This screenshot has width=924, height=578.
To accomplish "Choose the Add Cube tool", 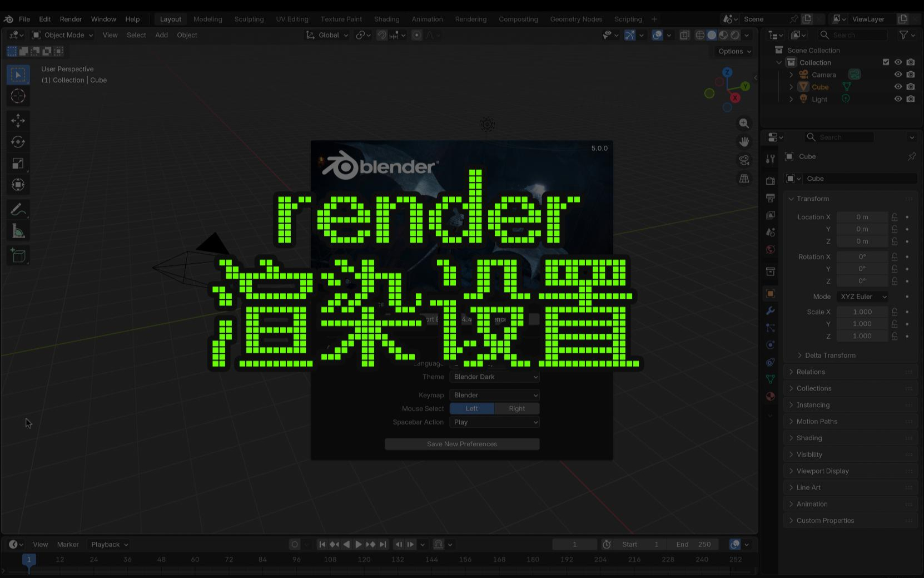I will point(18,255).
